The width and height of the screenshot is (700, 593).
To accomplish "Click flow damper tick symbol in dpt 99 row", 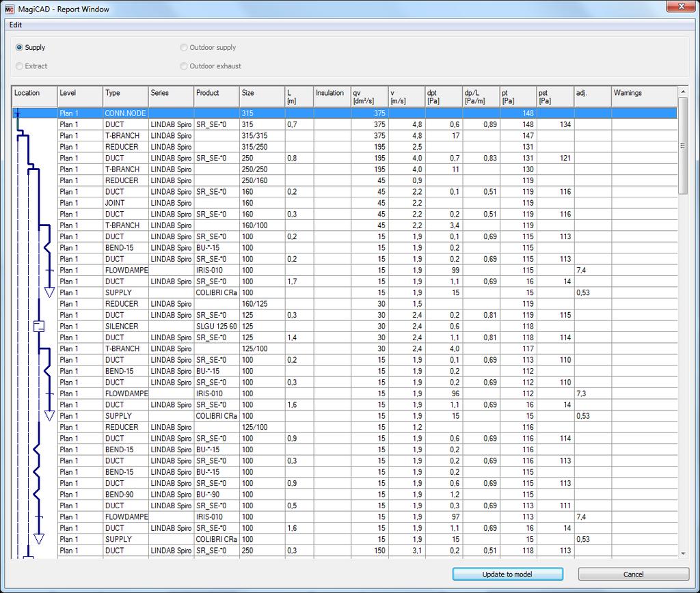I will [x=49, y=271].
